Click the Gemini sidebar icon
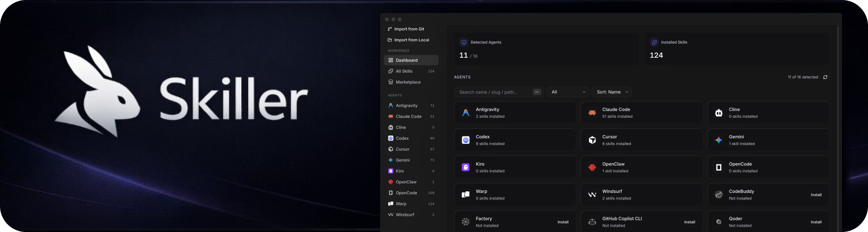The height and width of the screenshot is (232, 868). coord(391,160)
